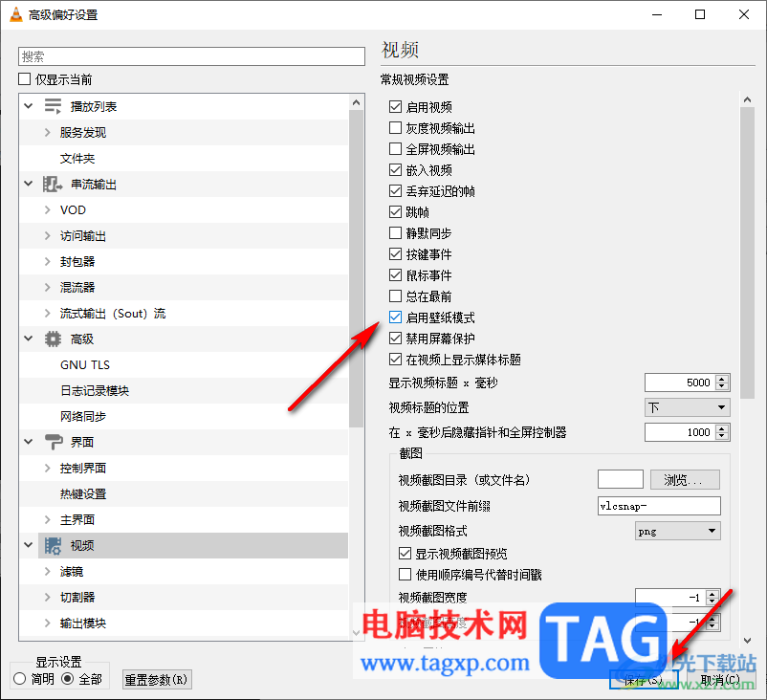Click the 视频截图目录 path field
Viewport: 767px width, 700px height.
621,479
